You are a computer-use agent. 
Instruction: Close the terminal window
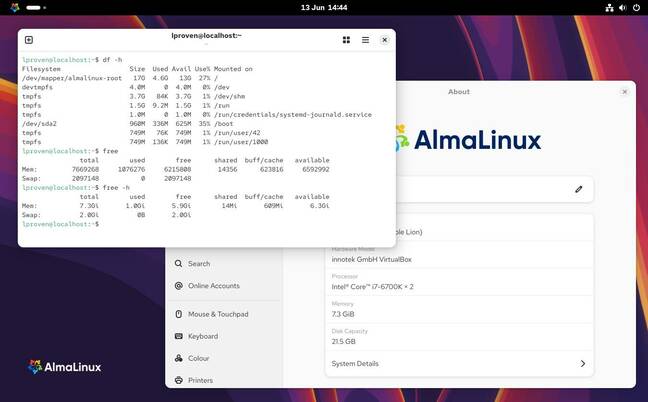[x=384, y=40]
